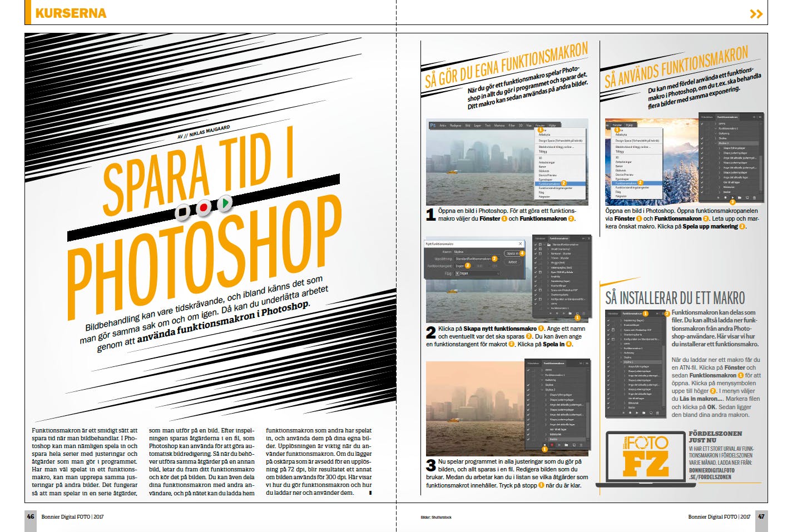Click the grey stop button in the title

coord(183,212)
